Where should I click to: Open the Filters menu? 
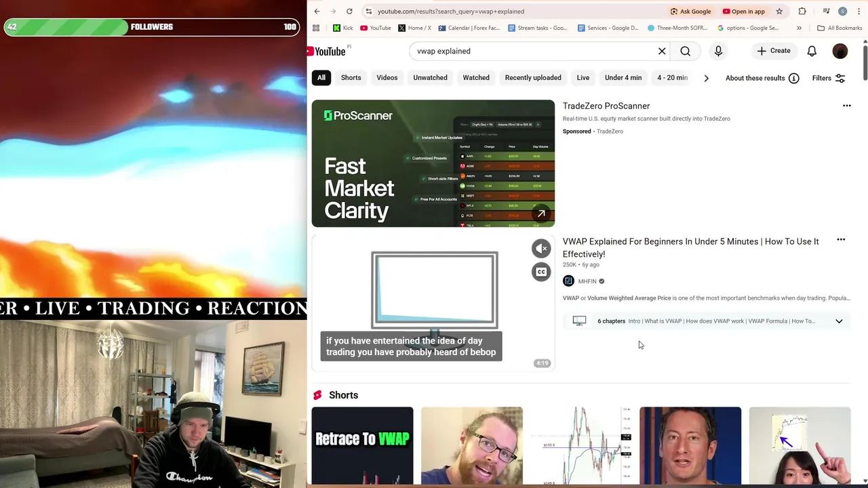click(829, 78)
